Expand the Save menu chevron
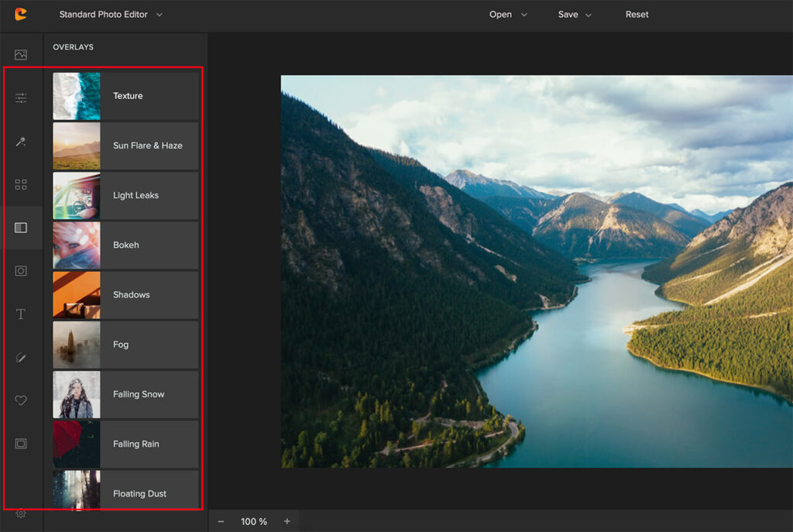 pyautogui.click(x=589, y=15)
